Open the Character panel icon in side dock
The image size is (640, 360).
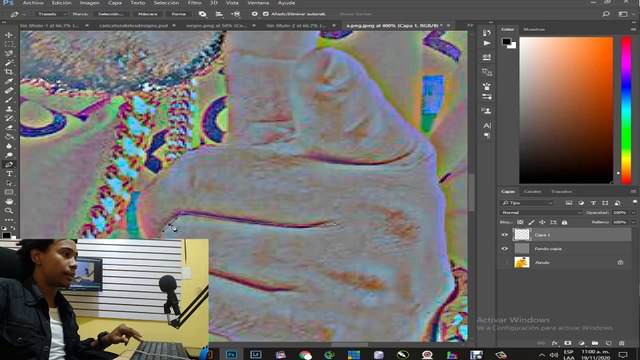click(487, 126)
